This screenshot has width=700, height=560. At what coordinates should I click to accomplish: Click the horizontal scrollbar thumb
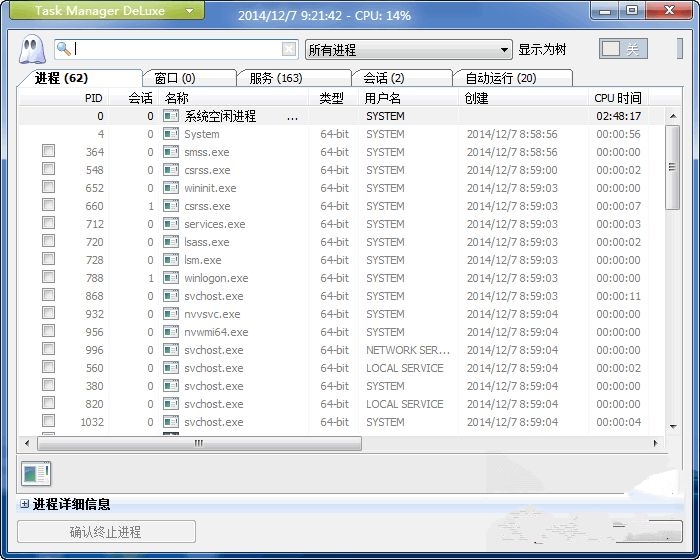pyautogui.click(x=199, y=443)
